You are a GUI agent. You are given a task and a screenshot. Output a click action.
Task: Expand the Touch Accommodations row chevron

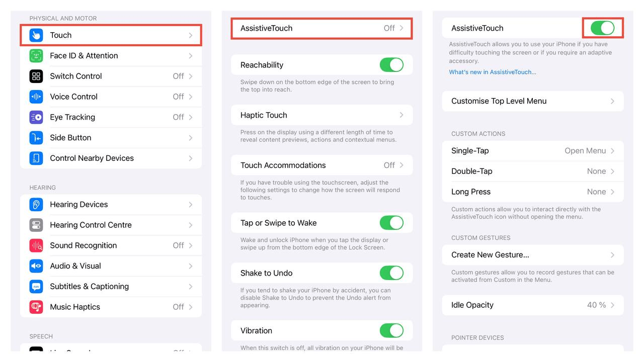click(401, 165)
